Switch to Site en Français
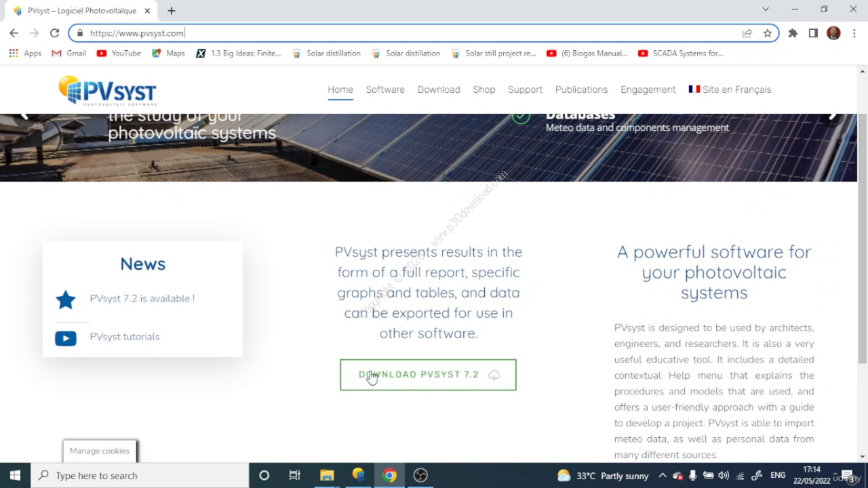 click(730, 89)
